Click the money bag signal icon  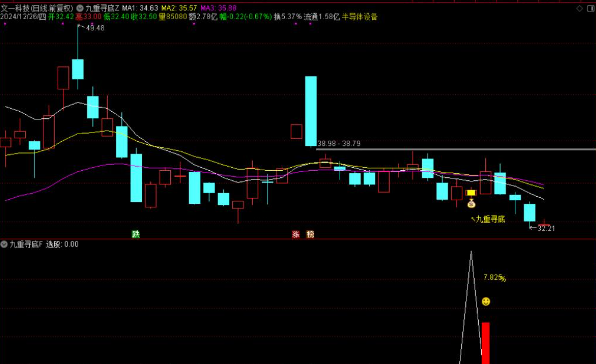click(x=471, y=204)
